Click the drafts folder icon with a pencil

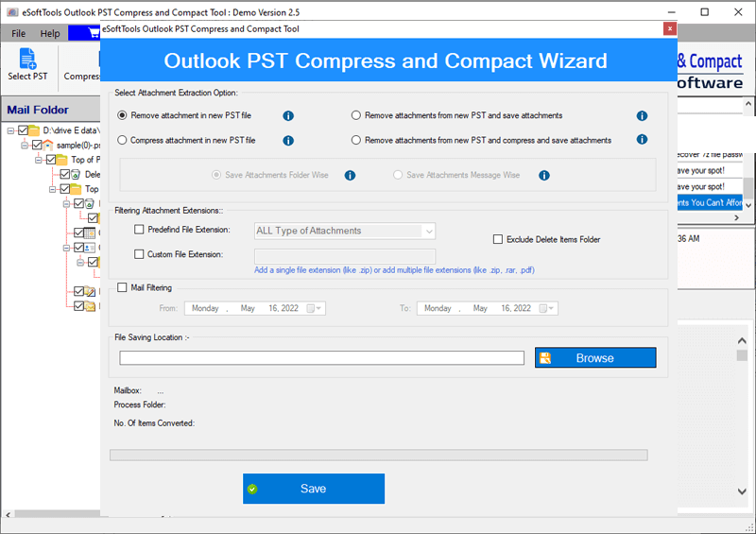(x=90, y=291)
